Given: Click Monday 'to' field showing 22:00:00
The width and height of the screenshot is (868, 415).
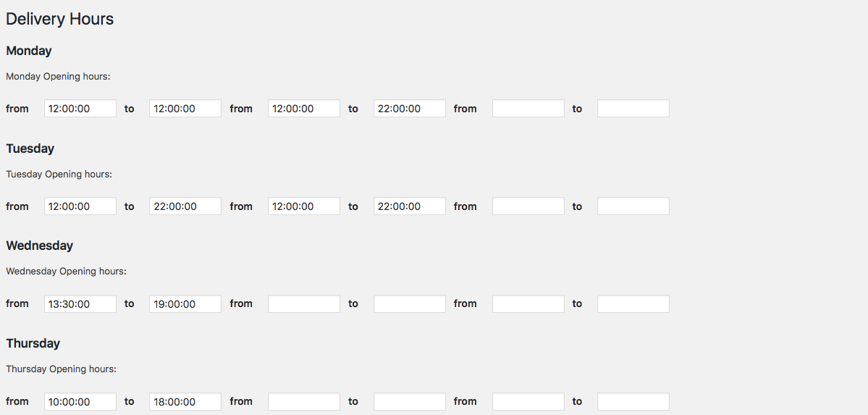Looking at the screenshot, I should (410, 109).
